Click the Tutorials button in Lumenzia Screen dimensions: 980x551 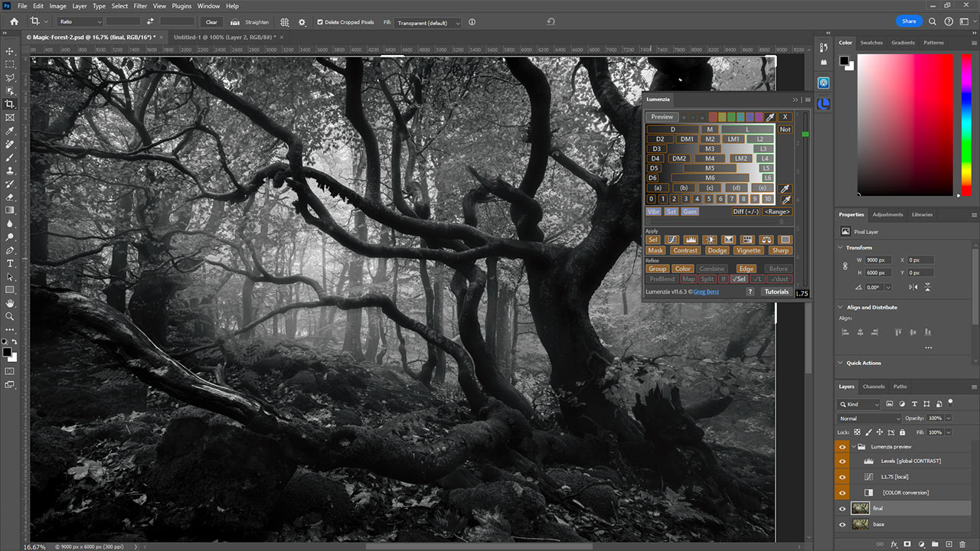[776, 292]
